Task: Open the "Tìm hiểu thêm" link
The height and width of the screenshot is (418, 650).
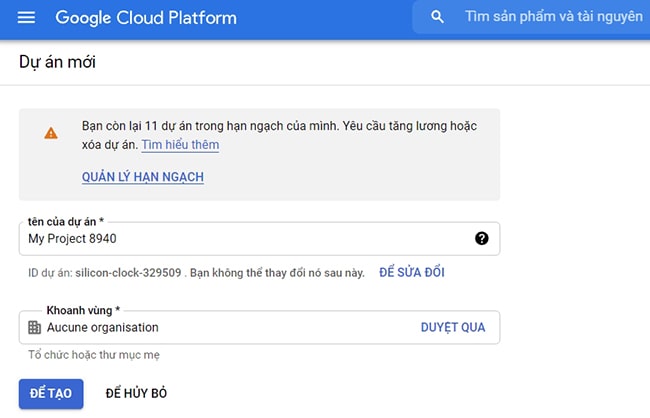Action: pos(180,145)
